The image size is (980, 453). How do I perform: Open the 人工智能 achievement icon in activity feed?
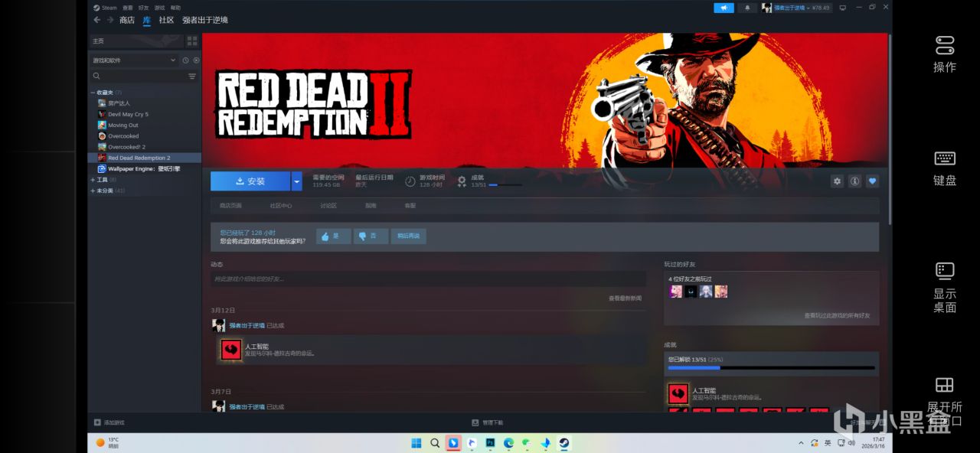click(231, 350)
